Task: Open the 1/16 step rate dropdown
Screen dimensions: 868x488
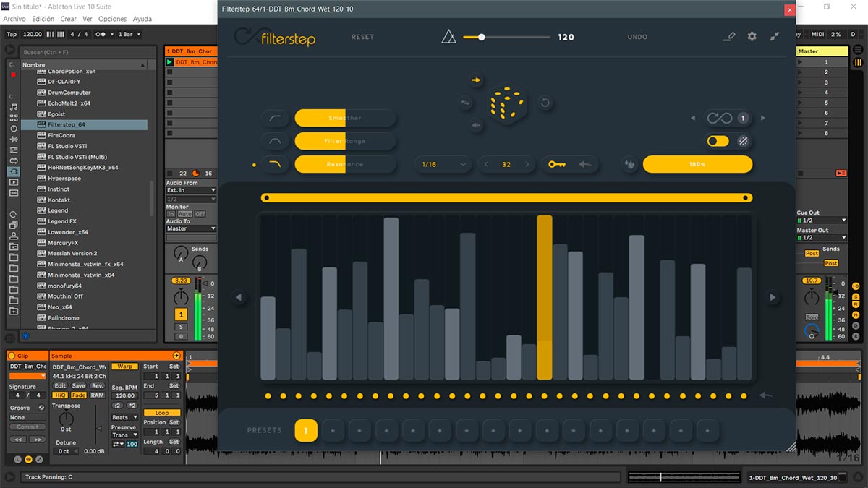Action: pos(443,164)
